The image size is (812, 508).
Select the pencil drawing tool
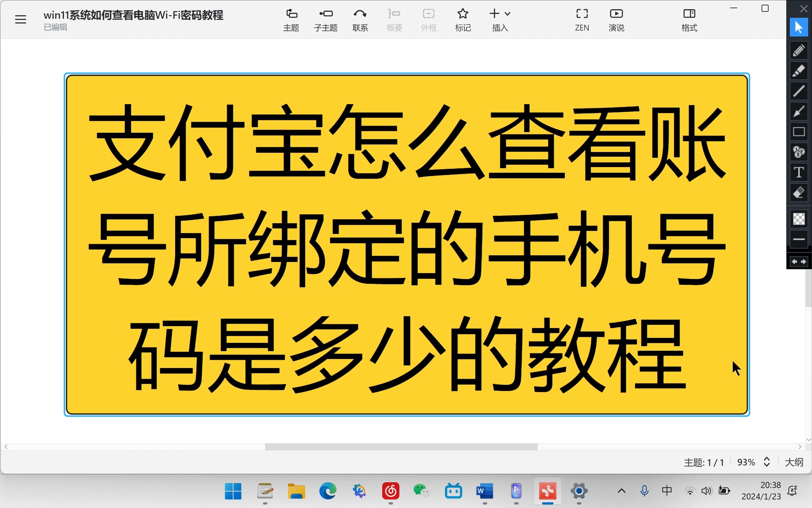[799, 50]
